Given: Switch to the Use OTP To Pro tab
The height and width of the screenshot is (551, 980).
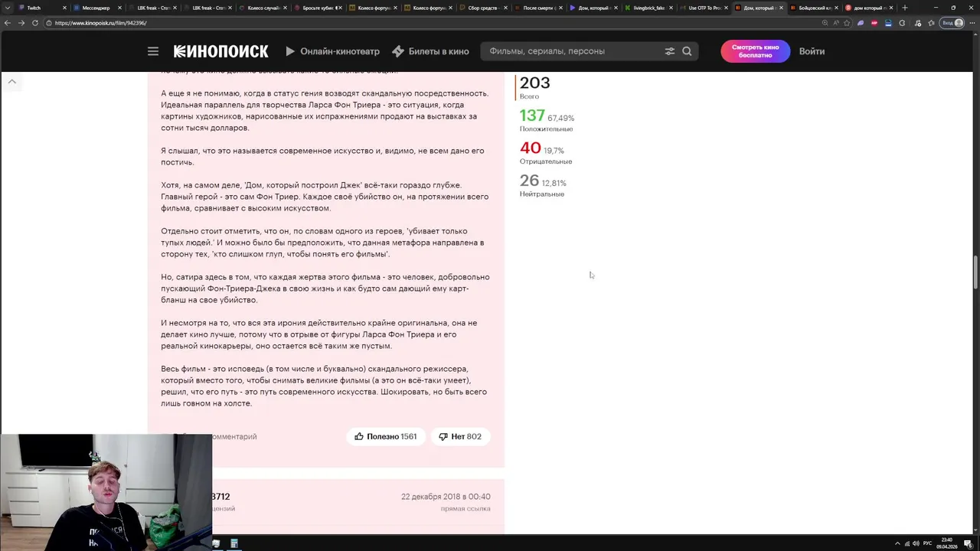Looking at the screenshot, I should [703, 8].
